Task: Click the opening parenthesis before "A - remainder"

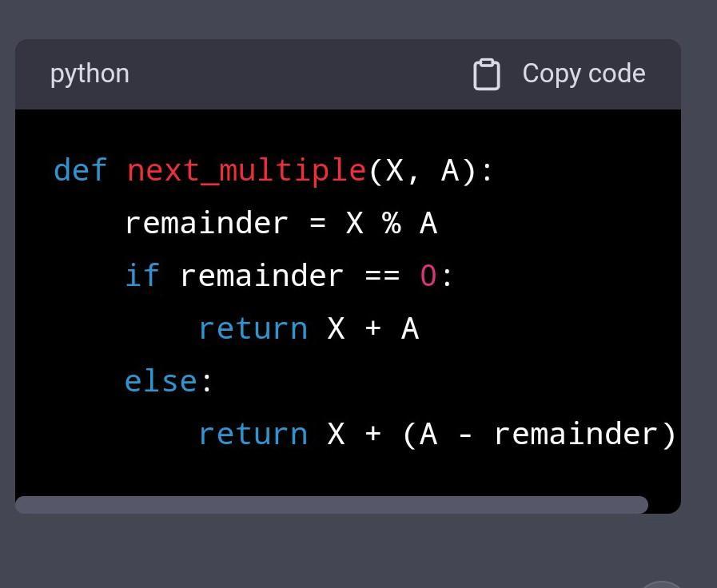Action: tap(408, 434)
